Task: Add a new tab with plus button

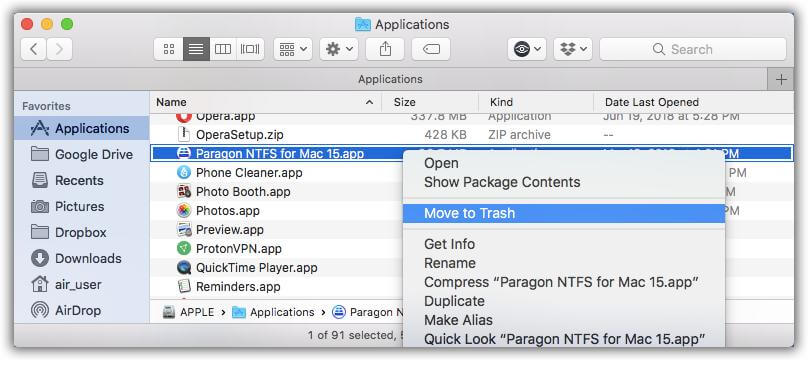Action: tap(781, 80)
